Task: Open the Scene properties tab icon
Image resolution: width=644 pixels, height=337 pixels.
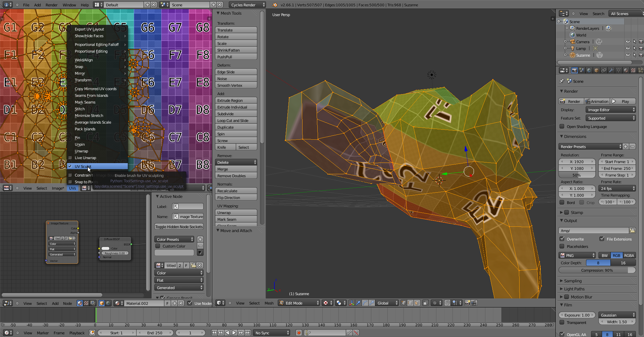Action: (582, 70)
